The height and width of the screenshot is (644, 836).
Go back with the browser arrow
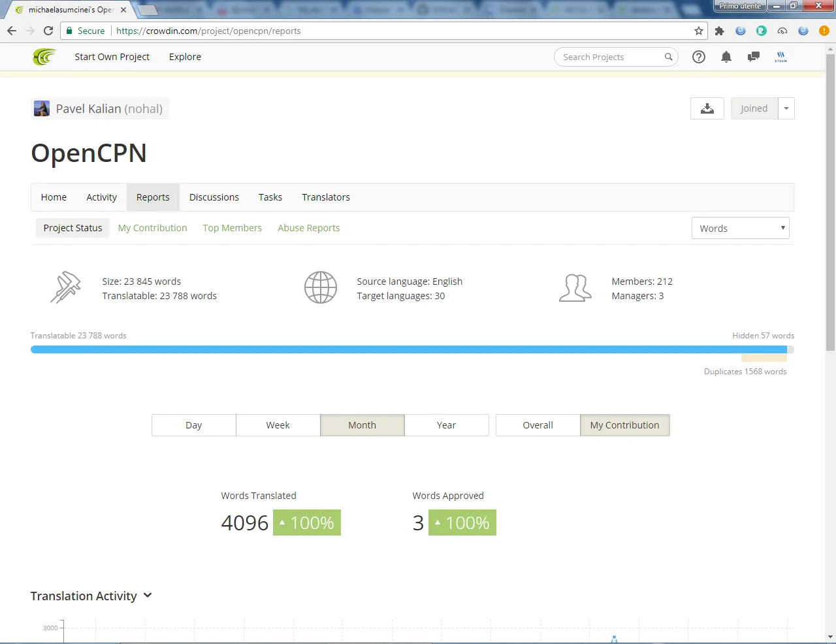point(12,31)
